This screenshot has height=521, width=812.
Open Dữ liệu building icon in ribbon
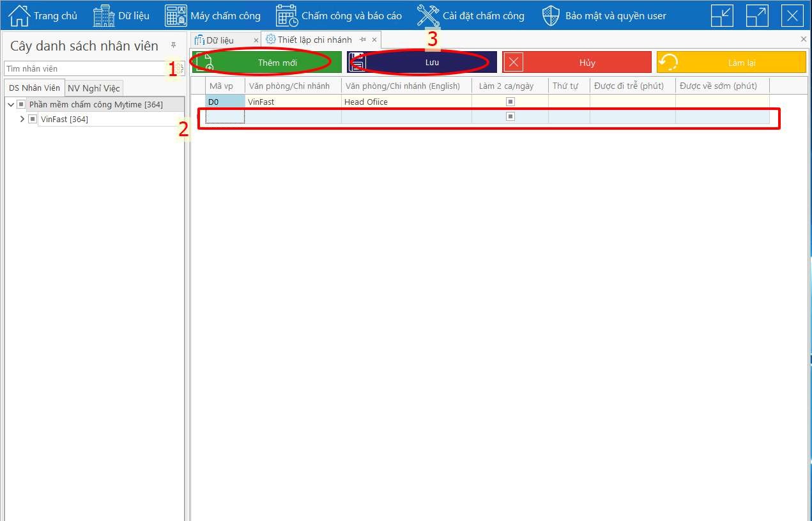coord(103,15)
